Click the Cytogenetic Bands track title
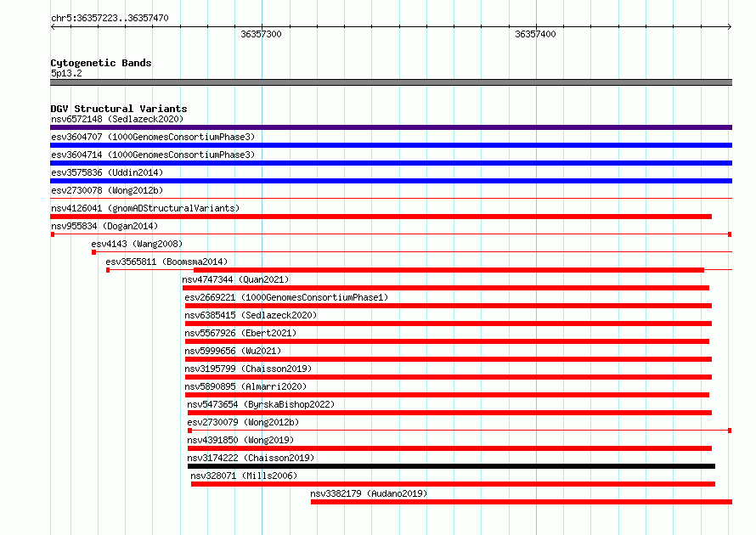This screenshot has height=535, width=756. pyautogui.click(x=101, y=63)
